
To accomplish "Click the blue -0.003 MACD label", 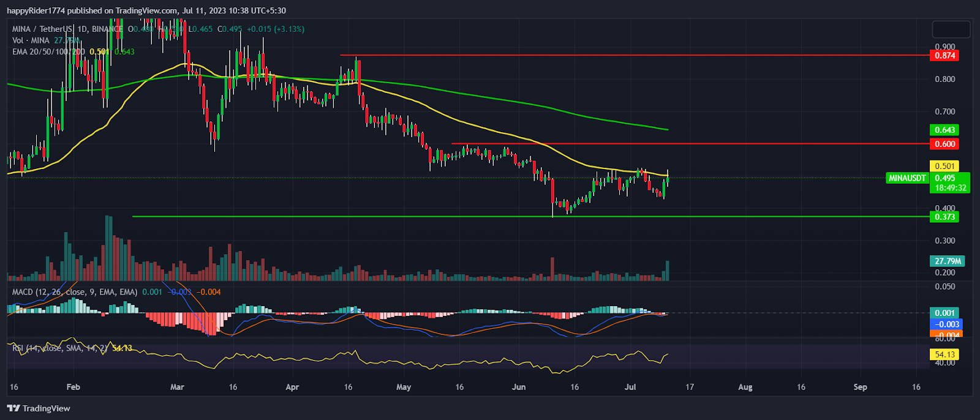I will [x=945, y=324].
